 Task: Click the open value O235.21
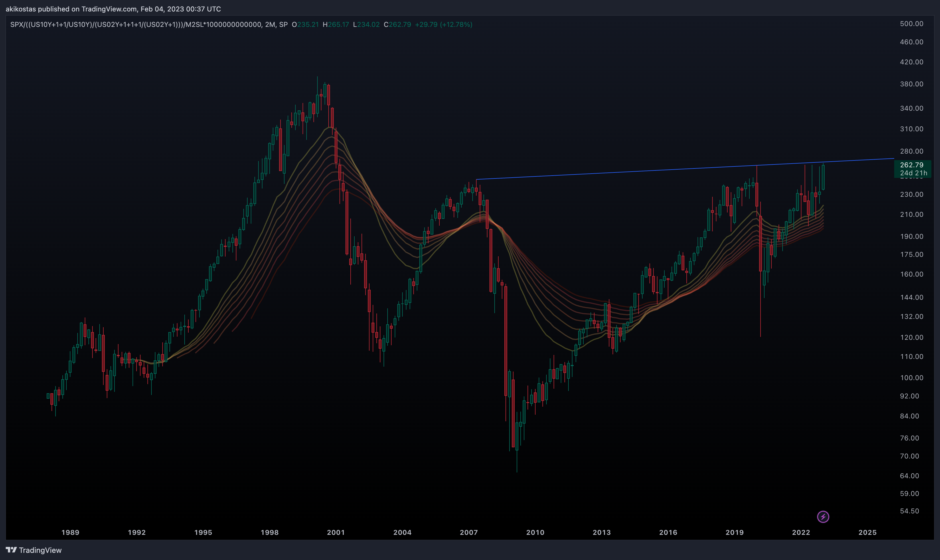click(x=305, y=25)
